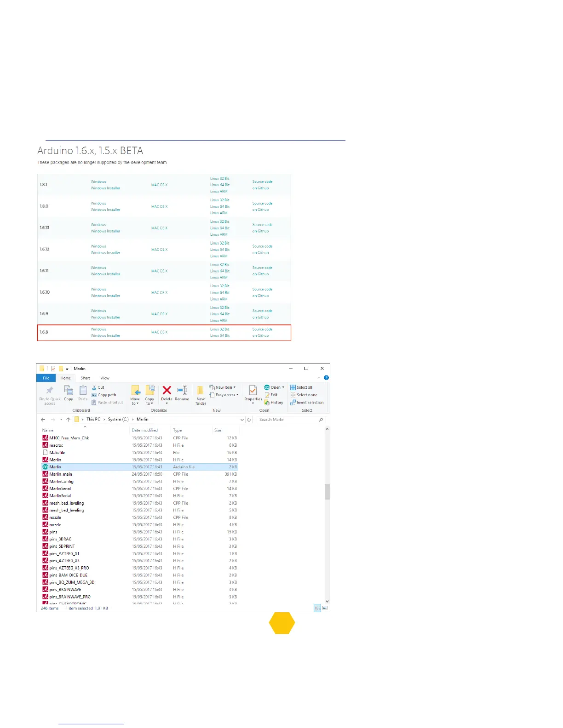This screenshot has height=728, width=563.
Task: Open the New item dropdown
Action: coord(223,387)
